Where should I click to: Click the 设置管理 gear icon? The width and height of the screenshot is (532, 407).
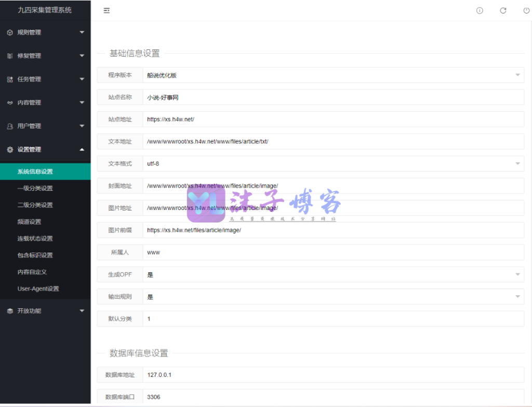tap(10, 150)
